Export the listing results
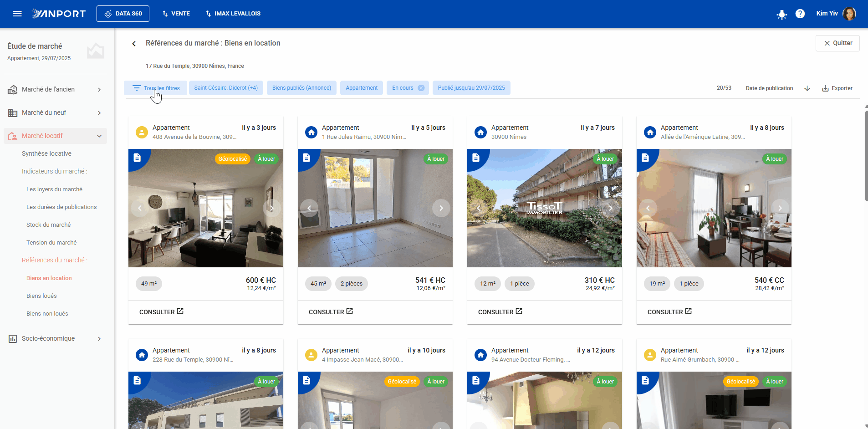The height and width of the screenshot is (429, 868). (837, 88)
